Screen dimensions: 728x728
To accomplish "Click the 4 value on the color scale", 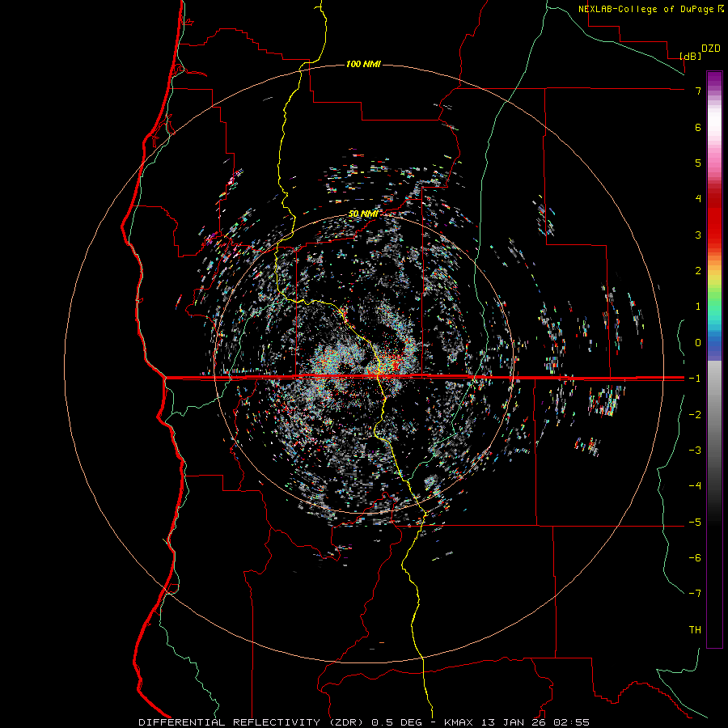I will pyautogui.click(x=698, y=199).
